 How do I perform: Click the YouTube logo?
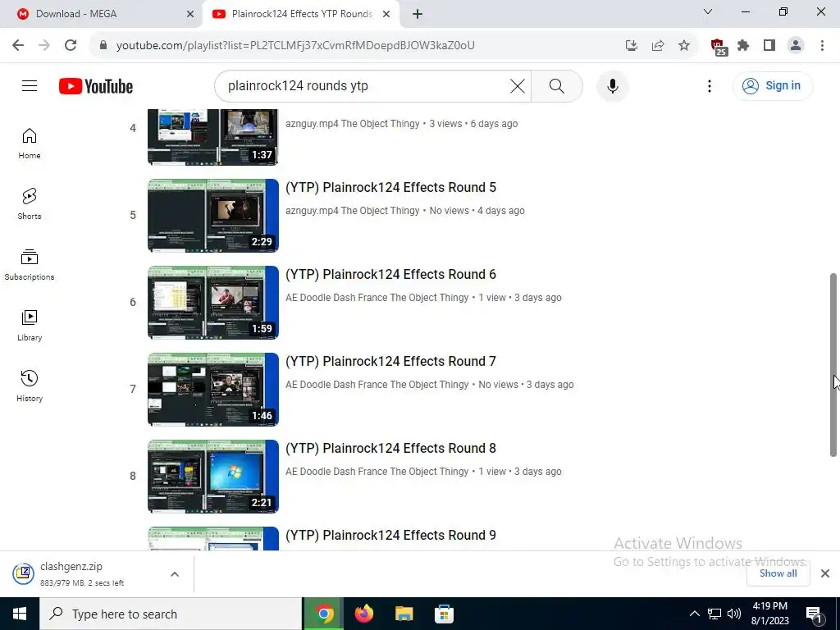click(96, 86)
